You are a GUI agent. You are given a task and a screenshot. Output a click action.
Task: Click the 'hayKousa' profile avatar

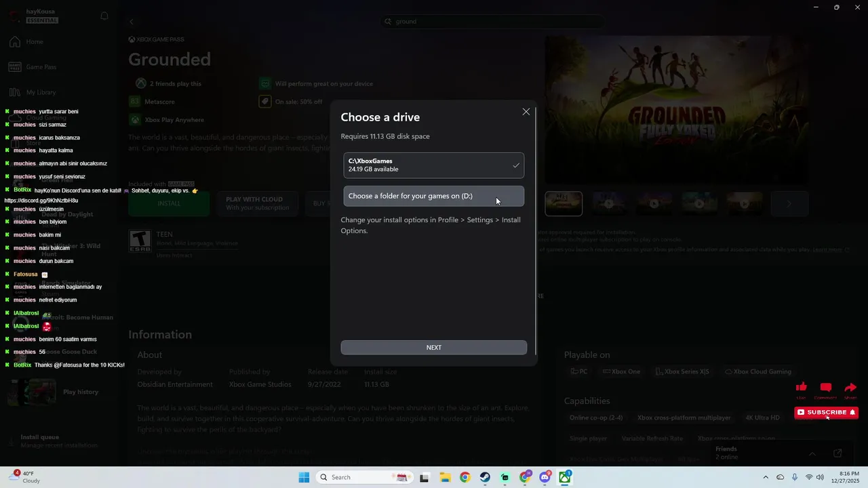[x=15, y=16]
